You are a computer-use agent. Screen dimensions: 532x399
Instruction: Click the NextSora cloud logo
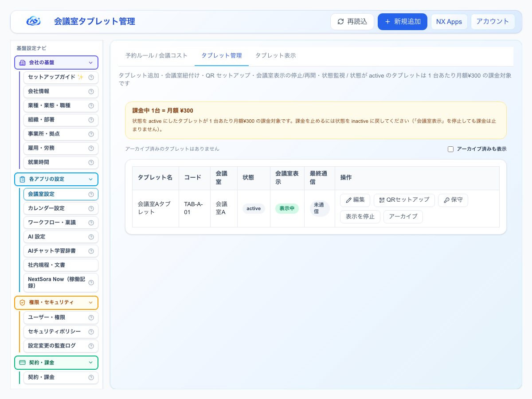34,21
